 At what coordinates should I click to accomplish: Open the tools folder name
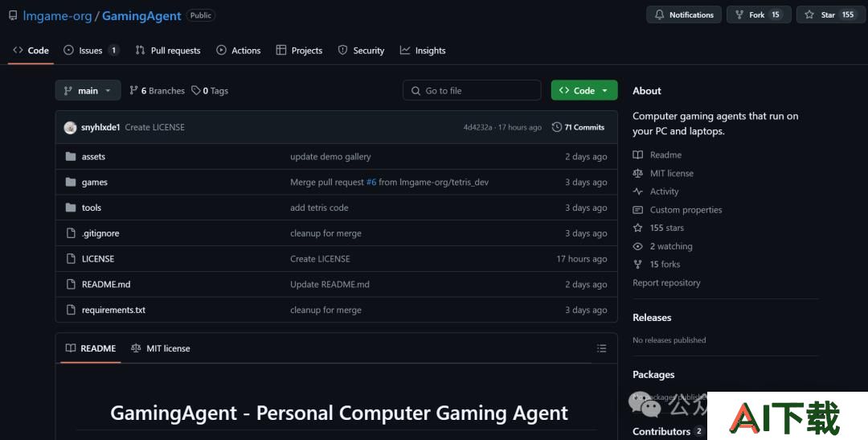click(92, 208)
